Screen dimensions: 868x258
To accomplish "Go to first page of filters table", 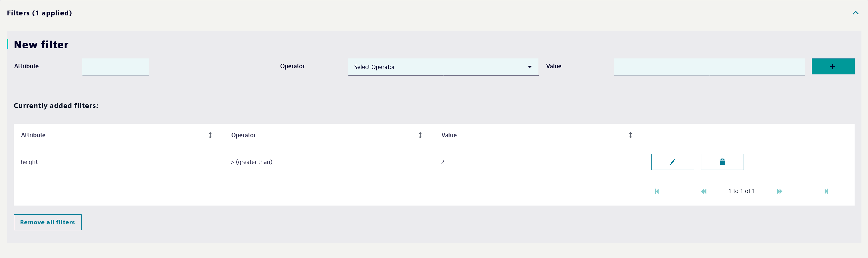I will pos(656,191).
